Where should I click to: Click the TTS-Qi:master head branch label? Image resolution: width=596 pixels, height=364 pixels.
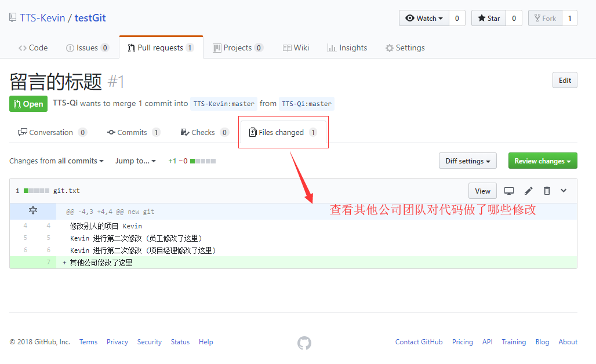[306, 104]
